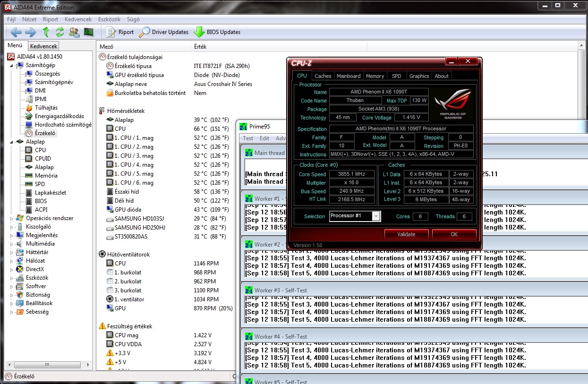Switch to Caches tab in CPU-Z
The height and width of the screenshot is (384, 588).
pyautogui.click(x=323, y=76)
